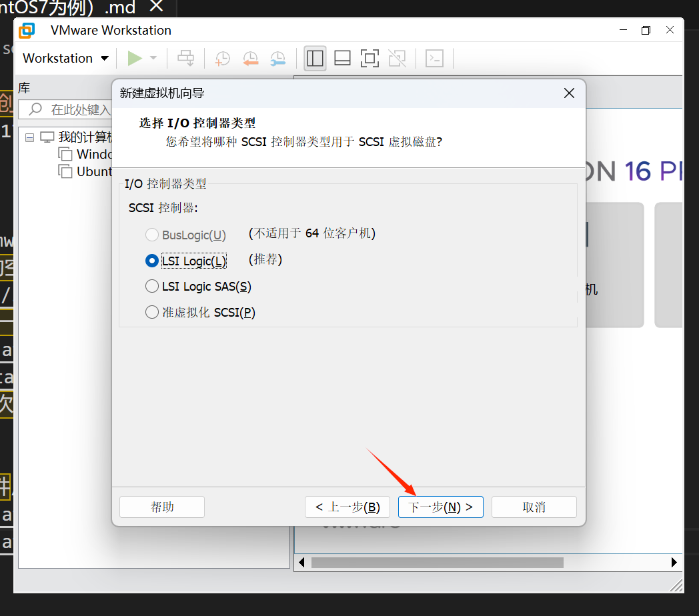699x616 pixels.
Task: Revert to snapshot using orange arrow icon
Action: [250, 59]
